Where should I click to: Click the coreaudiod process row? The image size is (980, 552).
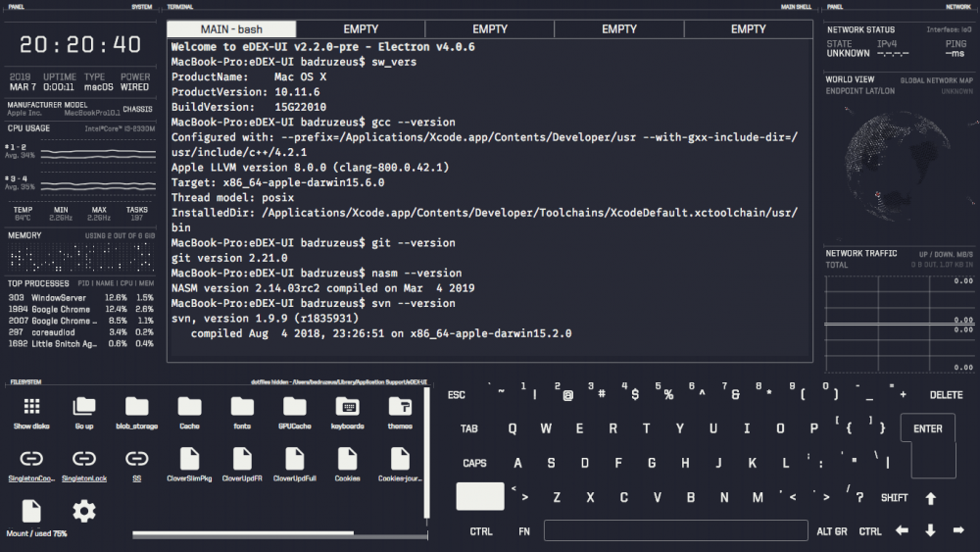coord(80,332)
